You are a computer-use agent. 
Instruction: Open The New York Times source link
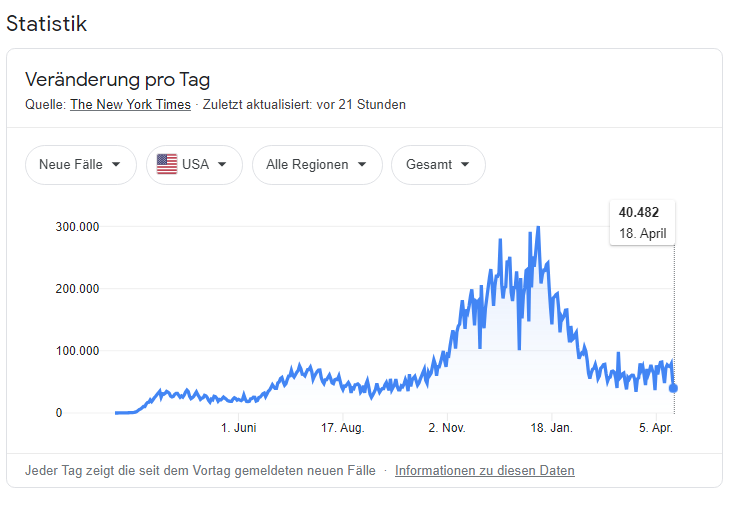pos(132,104)
